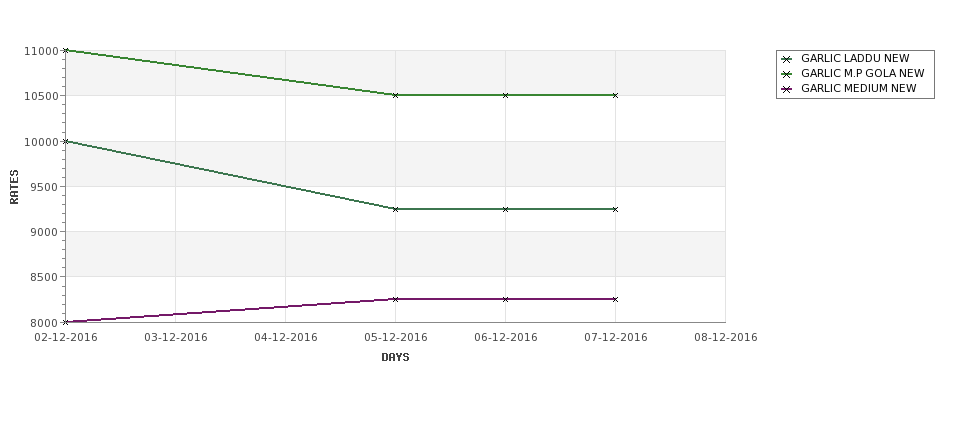This screenshot has width=975, height=429.
Task: Click the purple line marker at 05-12-2016
Action: click(x=395, y=299)
